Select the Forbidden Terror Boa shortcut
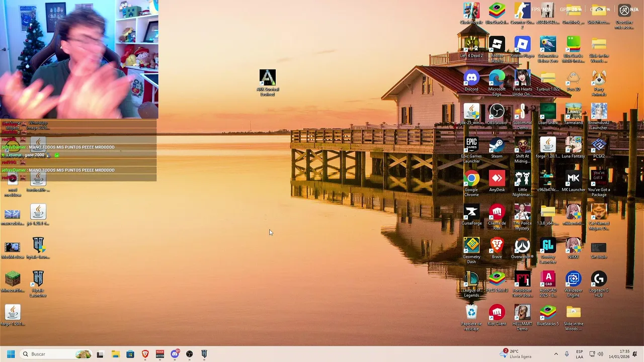Image resolution: width=644 pixels, height=362 pixels. click(522, 285)
